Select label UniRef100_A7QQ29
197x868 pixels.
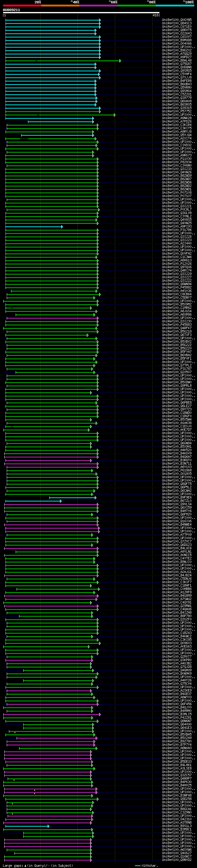click(x=177, y=54)
